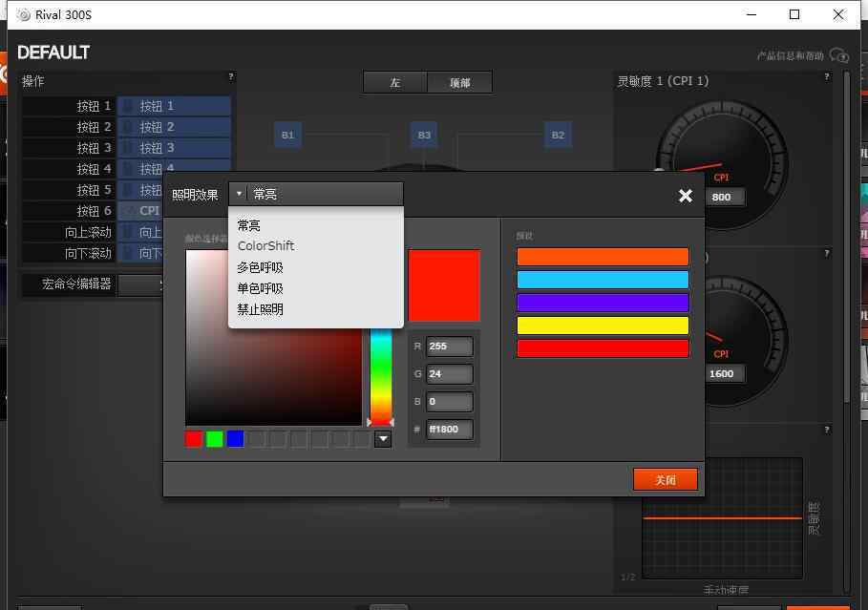Click the B1 button marker

(x=287, y=135)
